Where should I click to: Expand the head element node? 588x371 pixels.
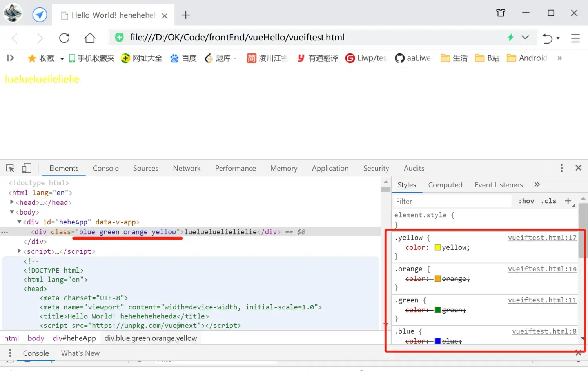[12, 202]
